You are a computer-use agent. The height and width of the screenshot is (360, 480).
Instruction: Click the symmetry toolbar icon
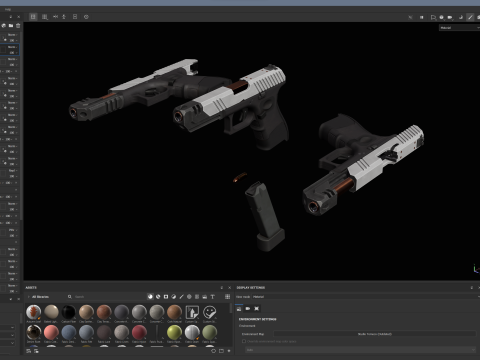55,17
